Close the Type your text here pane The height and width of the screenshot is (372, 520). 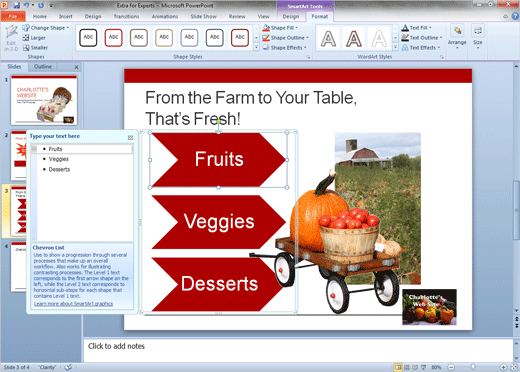pos(130,137)
